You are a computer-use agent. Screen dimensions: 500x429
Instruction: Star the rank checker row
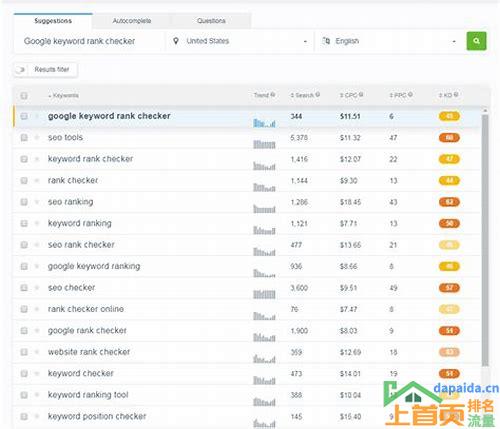point(37,180)
